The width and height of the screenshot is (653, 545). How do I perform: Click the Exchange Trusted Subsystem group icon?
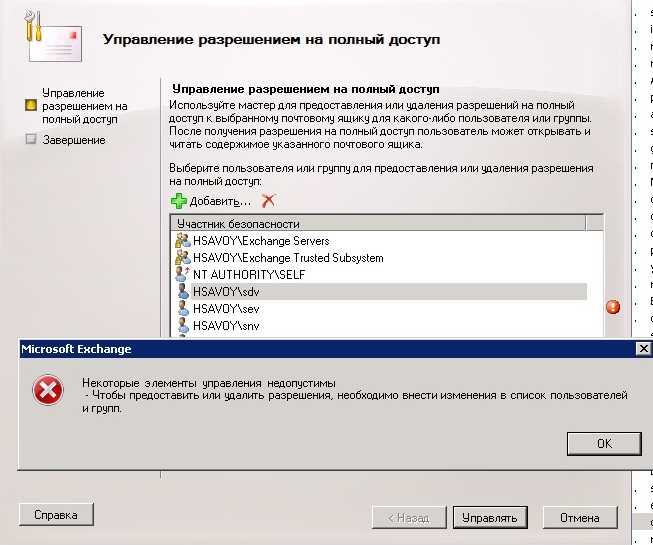click(182, 258)
